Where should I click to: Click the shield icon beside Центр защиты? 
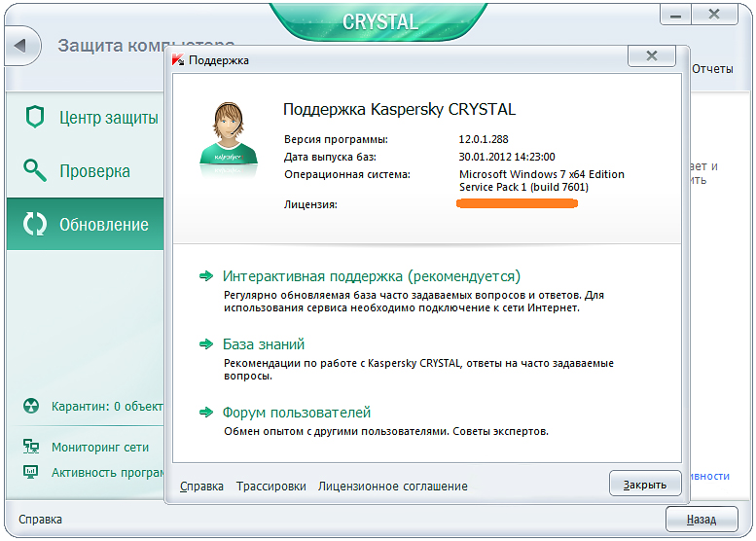35,117
